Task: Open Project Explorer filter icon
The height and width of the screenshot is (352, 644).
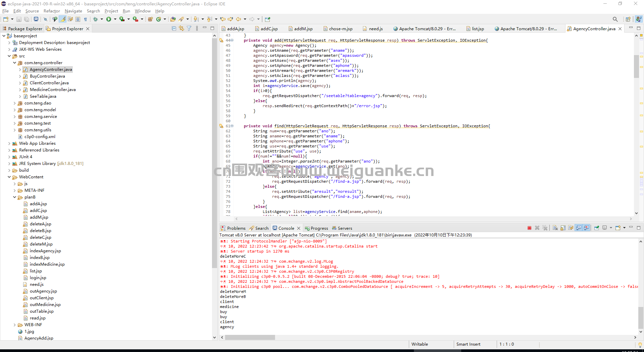Action: 189,29
